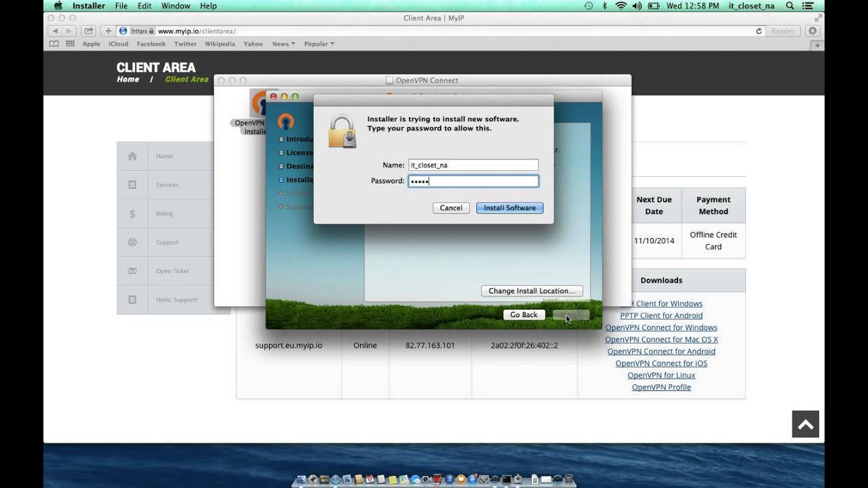Click Safari share button

click(88, 31)
